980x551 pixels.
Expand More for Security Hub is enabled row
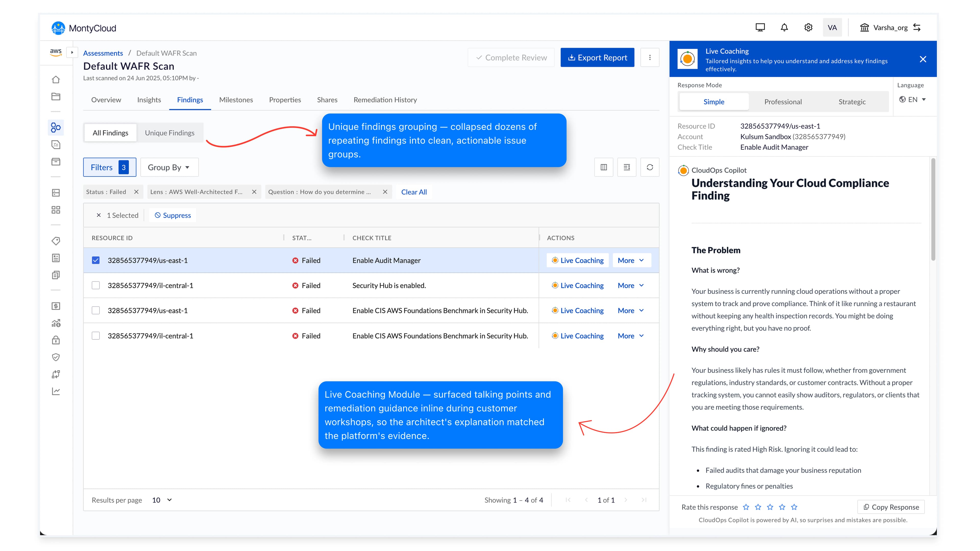pos(632,286)
